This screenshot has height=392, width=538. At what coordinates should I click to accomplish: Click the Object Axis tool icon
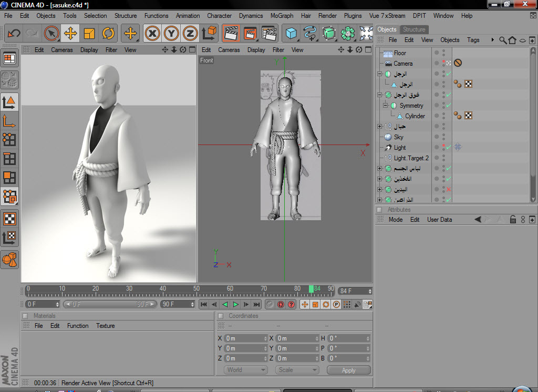[9, 121]
